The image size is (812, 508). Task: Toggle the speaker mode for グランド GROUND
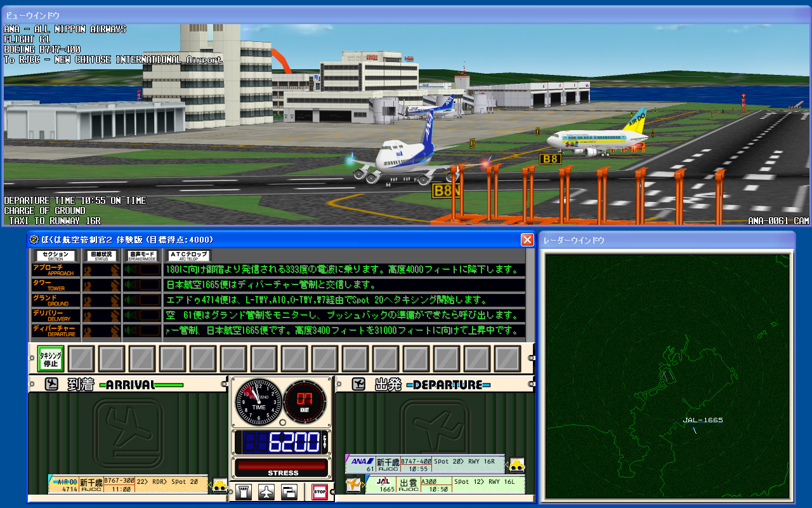pos(142,300)
